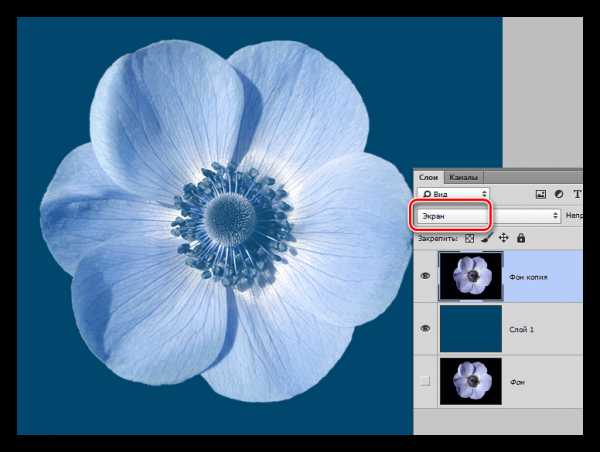Open the Вид layer filter dropdown
Viewport: 600px width, 452px height.
click(454, 194)
